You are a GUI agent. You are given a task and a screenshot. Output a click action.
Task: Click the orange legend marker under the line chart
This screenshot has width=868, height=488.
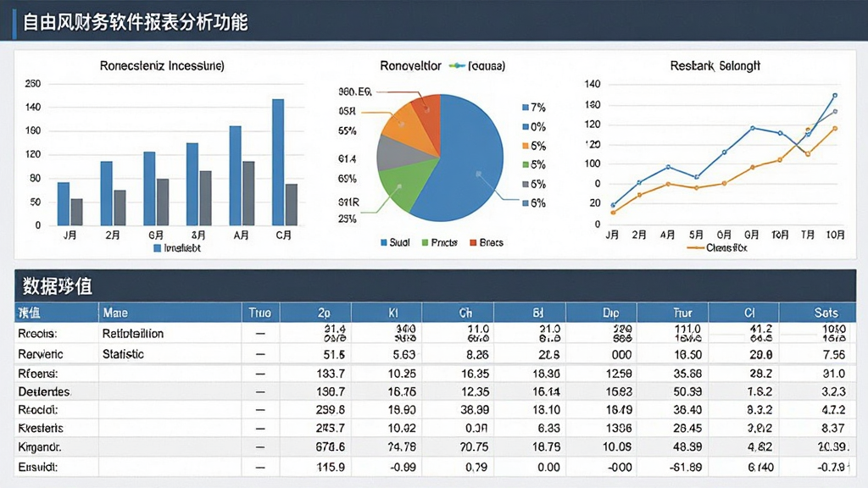click(x=695, y=248)
